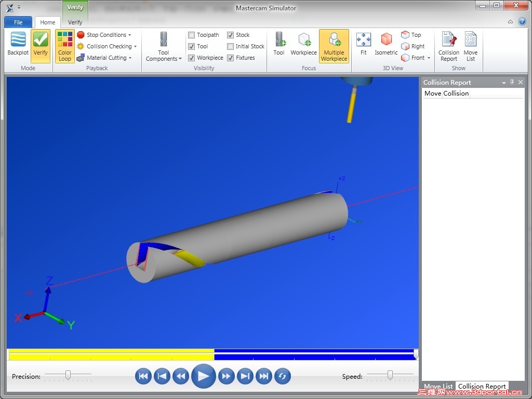This screenshot has height=399, width=532.
Task: Adjust the Precision slider
Action: [68, 375]
